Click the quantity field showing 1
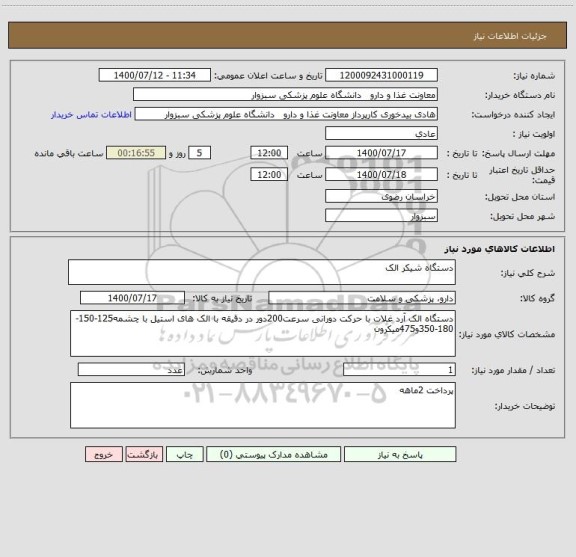576x557 pixels. point(399,370)
